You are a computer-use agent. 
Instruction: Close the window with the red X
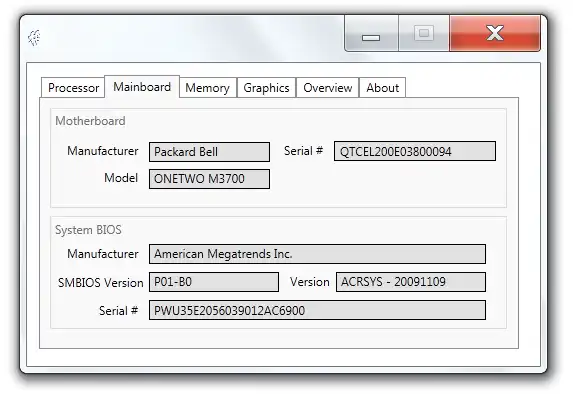(x=495, y=33)
